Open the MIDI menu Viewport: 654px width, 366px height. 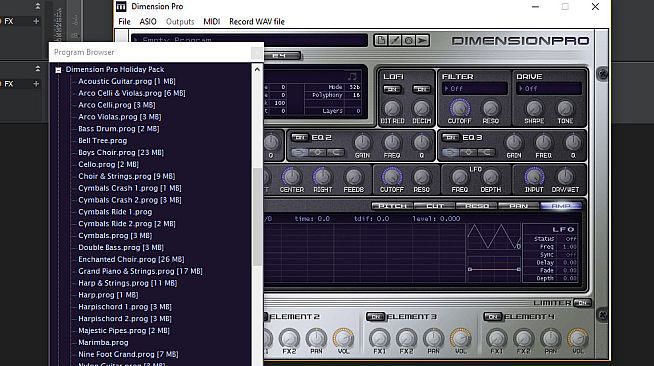coord(211,22)
